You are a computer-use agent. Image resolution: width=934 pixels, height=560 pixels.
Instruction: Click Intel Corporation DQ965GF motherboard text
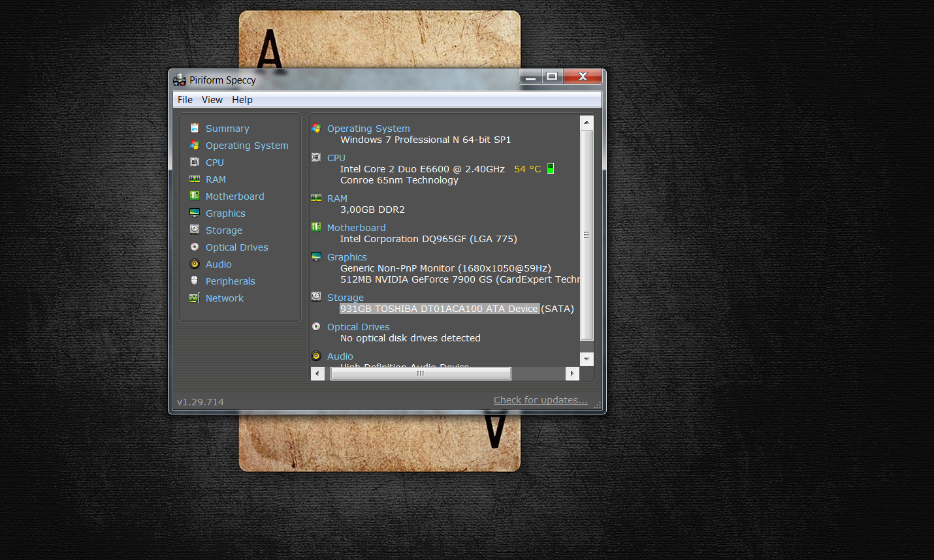pos(428,239)
